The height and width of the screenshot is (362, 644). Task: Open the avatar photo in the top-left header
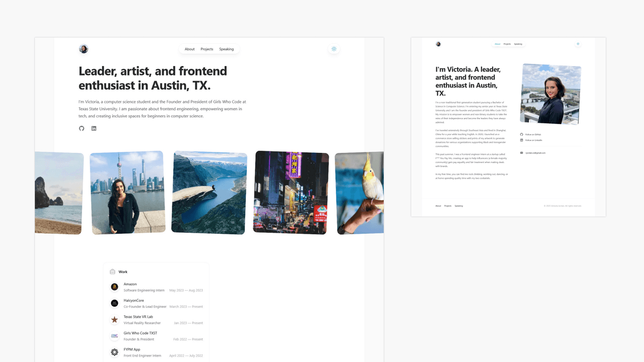point(84,49)
